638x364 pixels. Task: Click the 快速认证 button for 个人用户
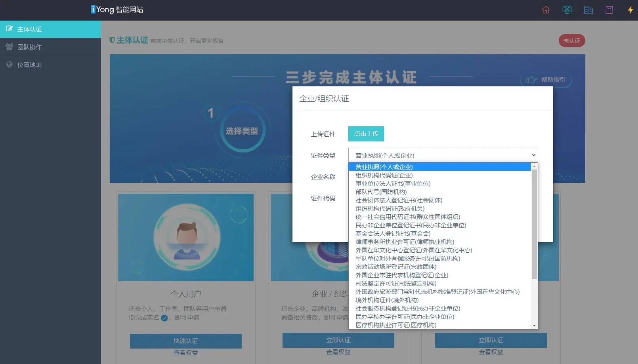pos(185,341)
